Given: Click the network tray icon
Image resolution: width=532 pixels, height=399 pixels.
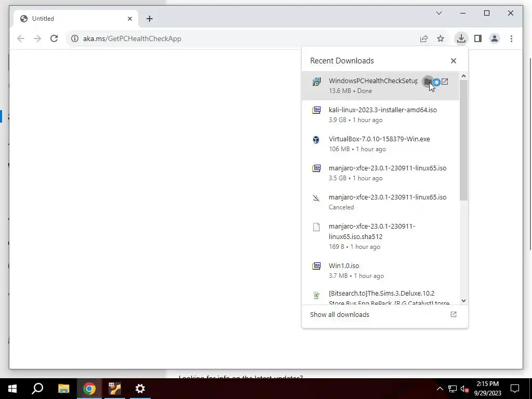Looking at the screenshot, I should 453,389.
